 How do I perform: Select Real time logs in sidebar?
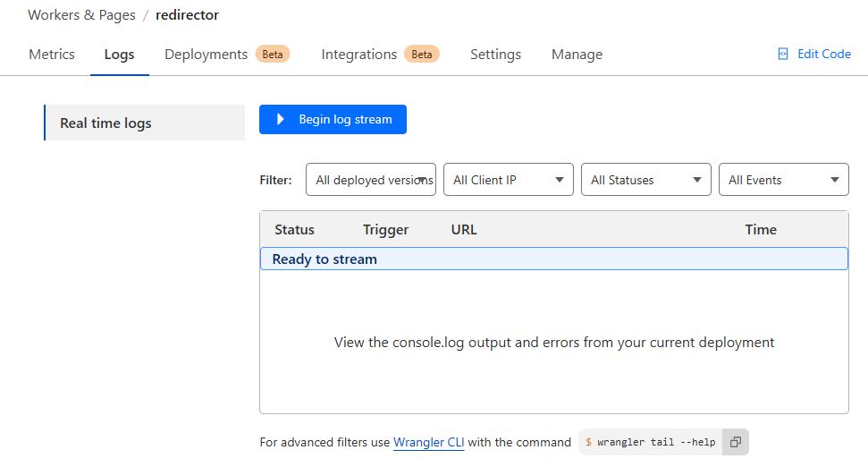click(x=105, y=123)
